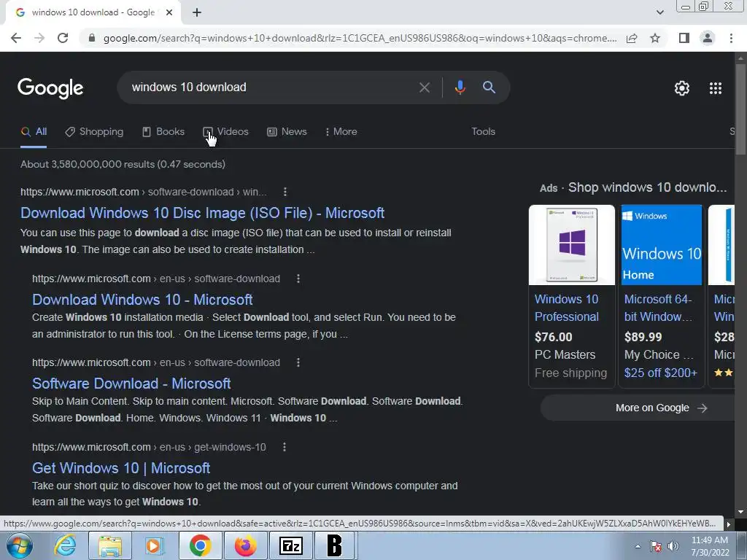Open File Explorer from taskbar

coord(110,545)
